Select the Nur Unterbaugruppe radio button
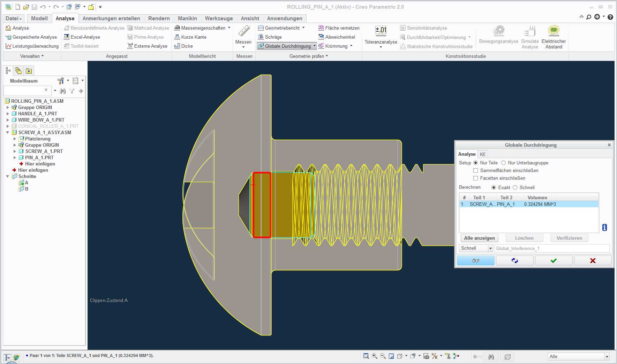Image resolution: width=617 pixels, height=364 pixels. pyautogui.click(x=503, y=163)
